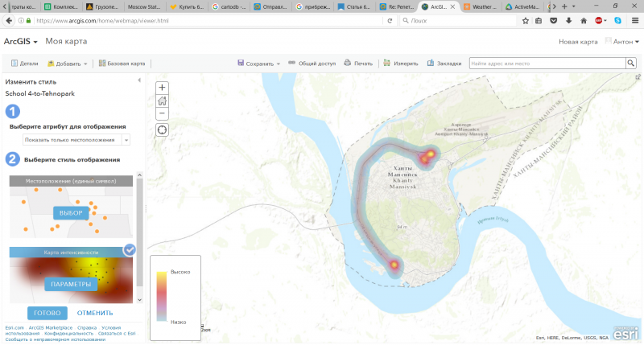This screenshot has width=644, height=345.
Task: Select the heat map style checkmark
Action: (129, 250)
